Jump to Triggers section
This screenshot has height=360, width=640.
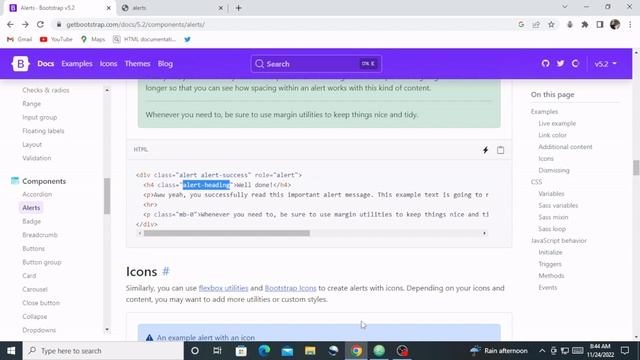click(550, 264)
